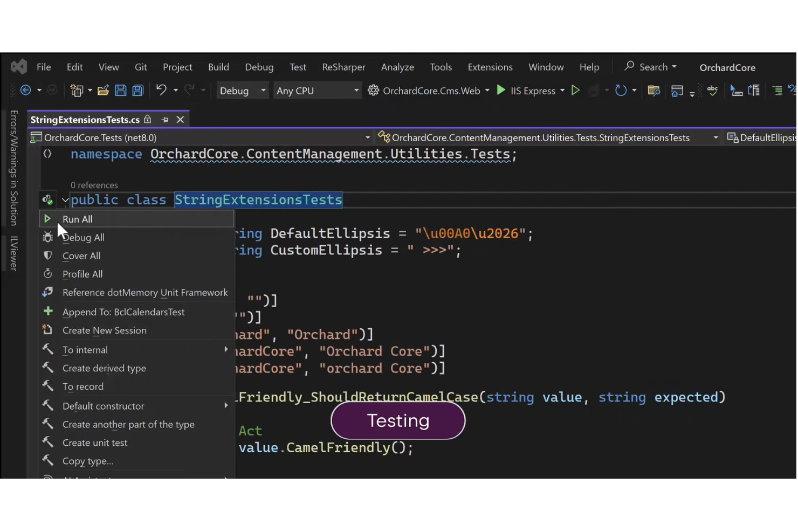Image resolution: width=798 pixels, height=532 pixels.
Task: Click the browser home window toolbar icon
Action: click(677, 91)
